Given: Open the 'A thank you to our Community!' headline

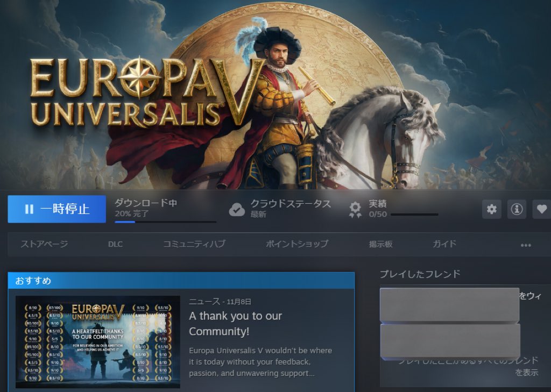Looking at the screenshot, I should [236, 324].
